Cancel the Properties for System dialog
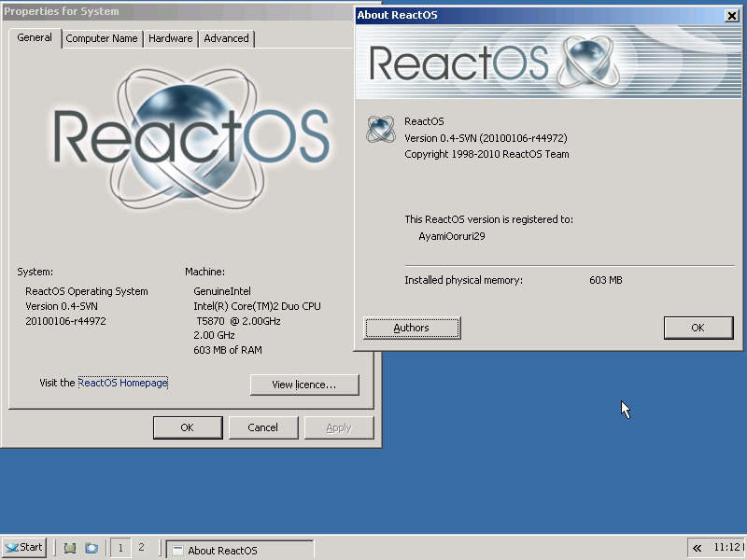The width and height of the screenshot is (747, 560). coord(263,427)
